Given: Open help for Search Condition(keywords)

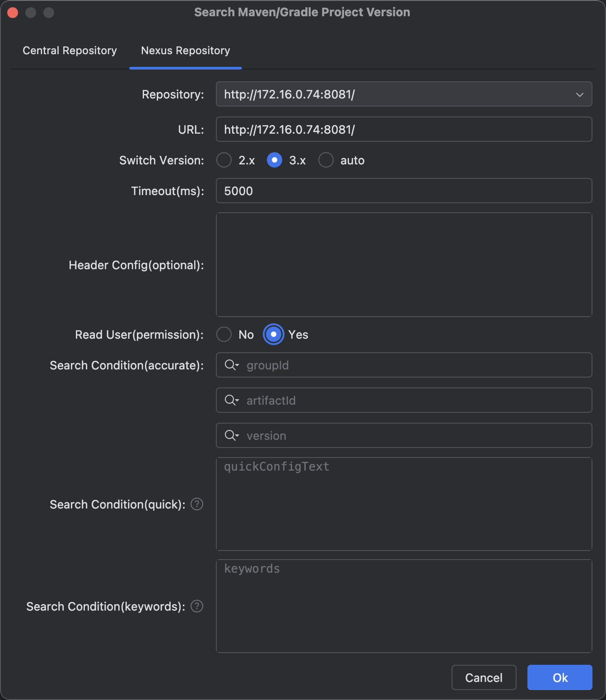Looking at the screenshot, I should (197, 606).
